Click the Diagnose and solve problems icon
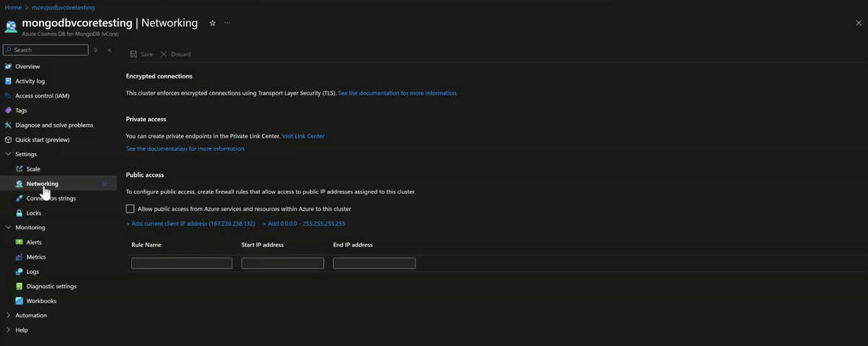Viewport: 868px width, 346px height. (9, 125)
